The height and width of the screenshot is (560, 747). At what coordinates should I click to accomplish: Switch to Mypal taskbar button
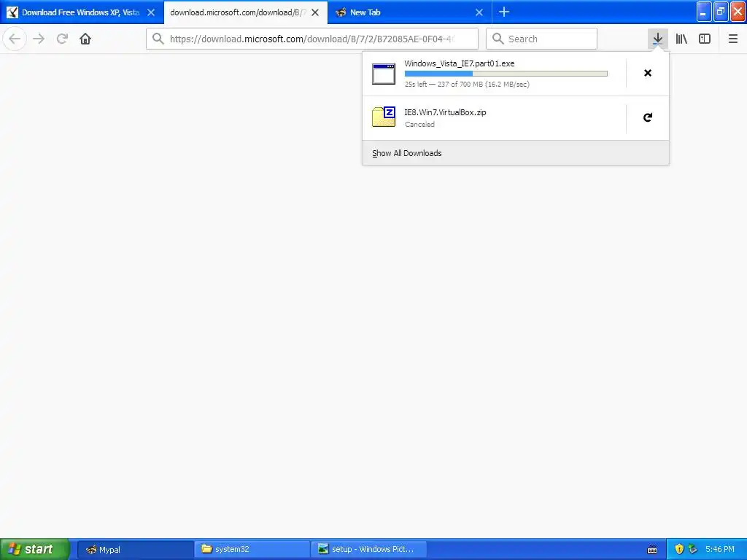135,549
